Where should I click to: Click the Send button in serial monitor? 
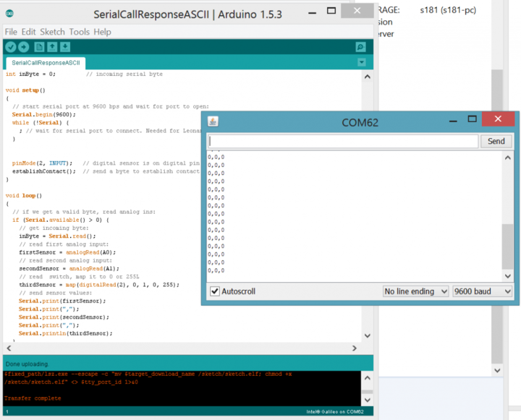click(x=496, y=142)
